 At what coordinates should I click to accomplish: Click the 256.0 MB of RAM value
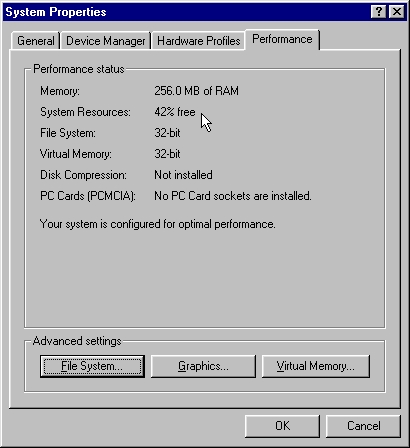196,91
